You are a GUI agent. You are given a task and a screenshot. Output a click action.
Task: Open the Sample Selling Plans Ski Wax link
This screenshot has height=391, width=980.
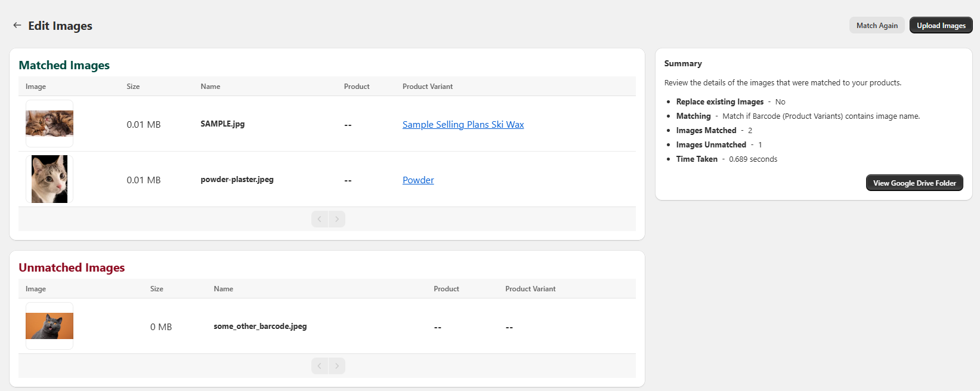(x=463, y=124)
